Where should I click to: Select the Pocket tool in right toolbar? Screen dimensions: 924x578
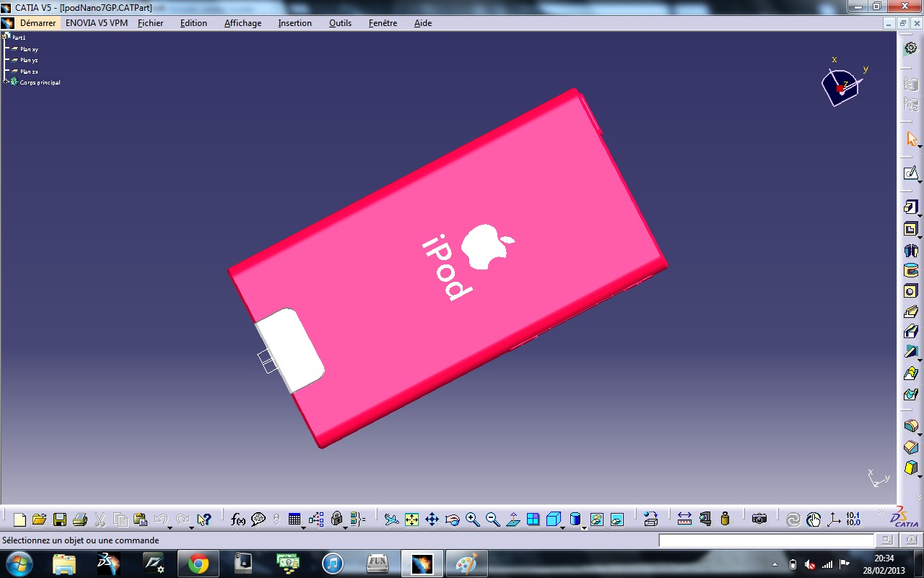tap(911, 230)
